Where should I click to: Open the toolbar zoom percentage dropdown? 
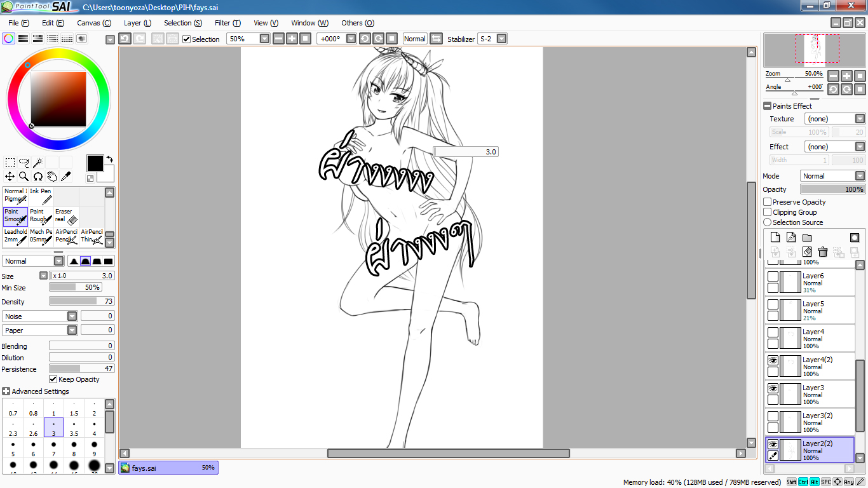pos(265,39)
